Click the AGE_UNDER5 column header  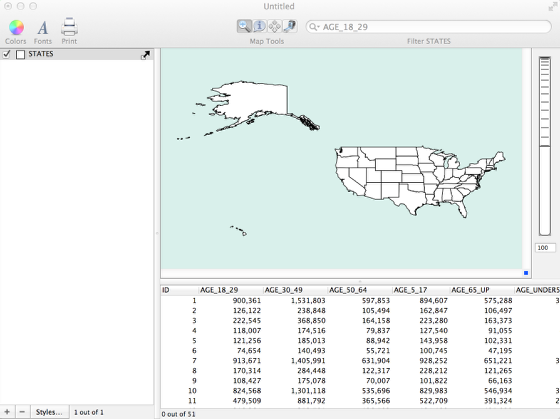[538, 290]
